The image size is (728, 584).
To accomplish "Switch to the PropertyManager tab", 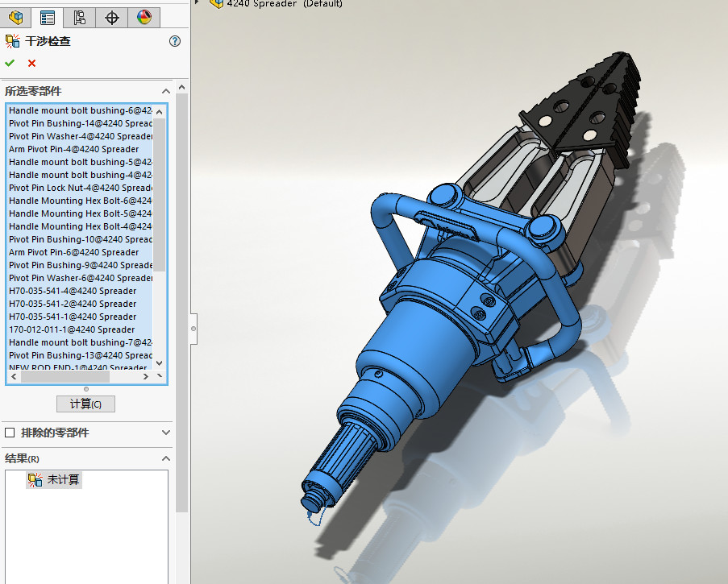I will point(48,18).
